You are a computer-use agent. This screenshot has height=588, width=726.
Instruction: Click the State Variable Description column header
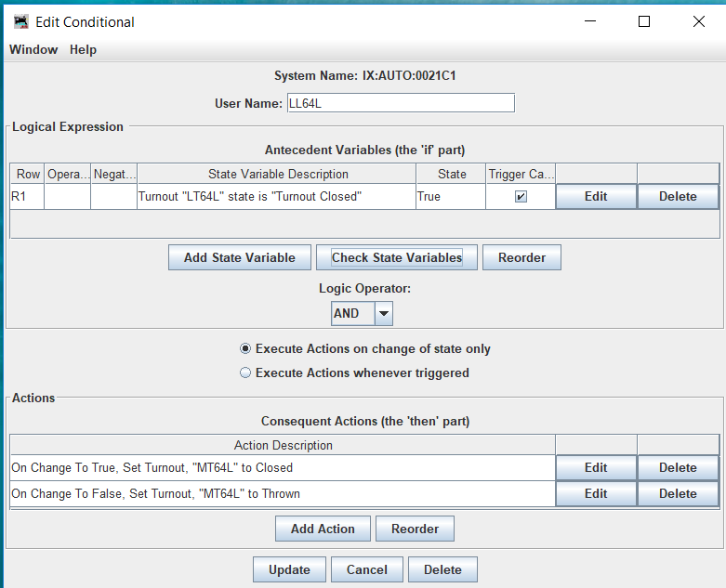276,174
